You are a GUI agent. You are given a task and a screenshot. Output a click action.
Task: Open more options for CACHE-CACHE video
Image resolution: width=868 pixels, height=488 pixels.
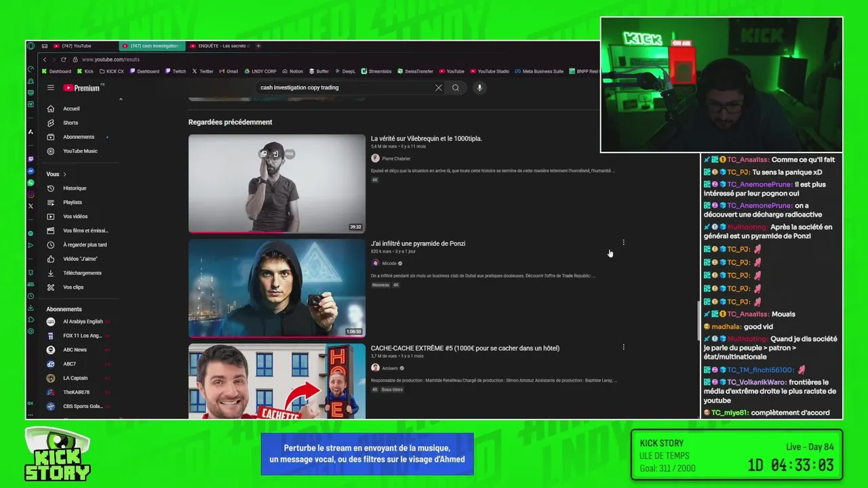tap(623, 347)
